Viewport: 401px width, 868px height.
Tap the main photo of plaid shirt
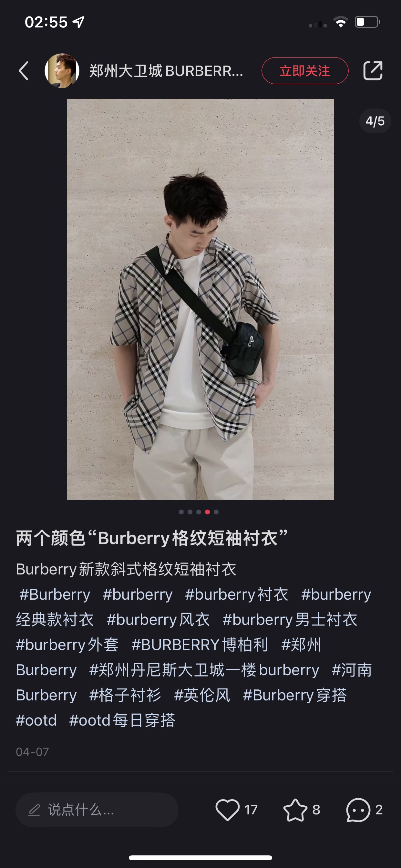[200, 299]
